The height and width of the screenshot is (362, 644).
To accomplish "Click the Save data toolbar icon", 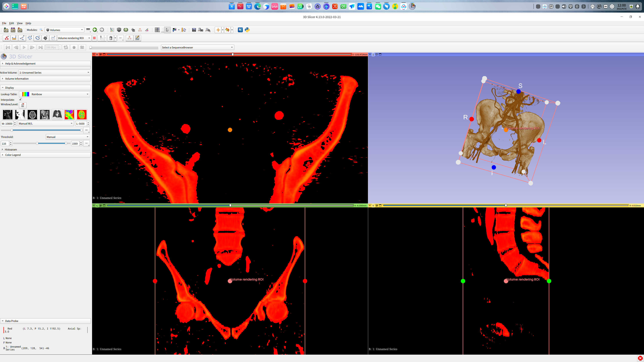I will point(19,30).
